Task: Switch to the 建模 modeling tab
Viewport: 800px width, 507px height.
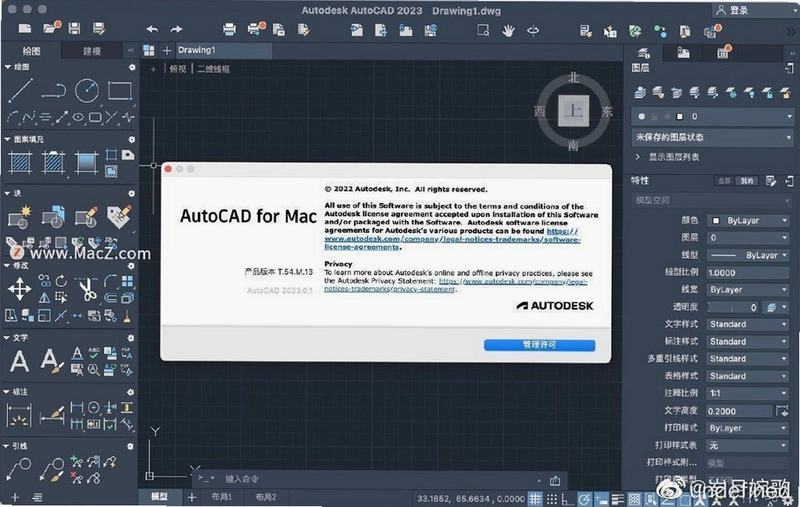Action: tap(92, 51)
